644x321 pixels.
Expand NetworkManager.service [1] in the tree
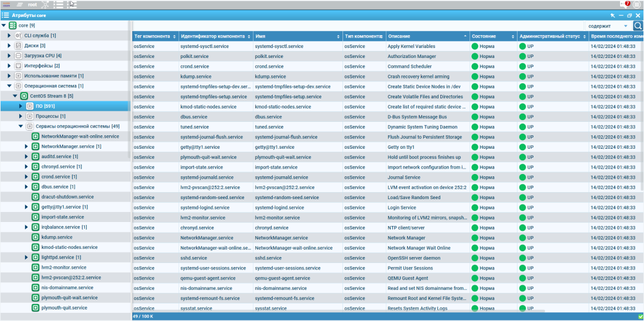pos(27,146)
